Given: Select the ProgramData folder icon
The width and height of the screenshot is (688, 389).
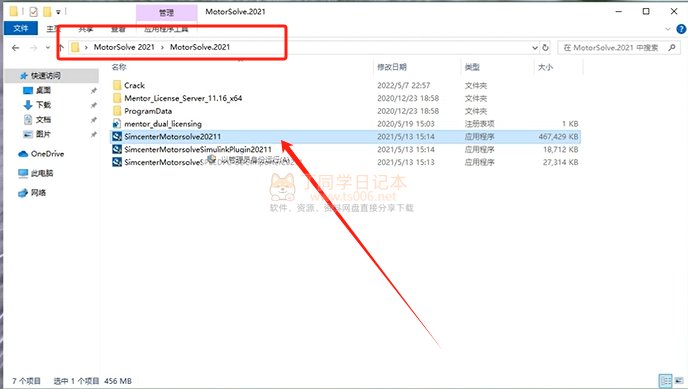Looking at the screenshot, I should pos(117,111).
